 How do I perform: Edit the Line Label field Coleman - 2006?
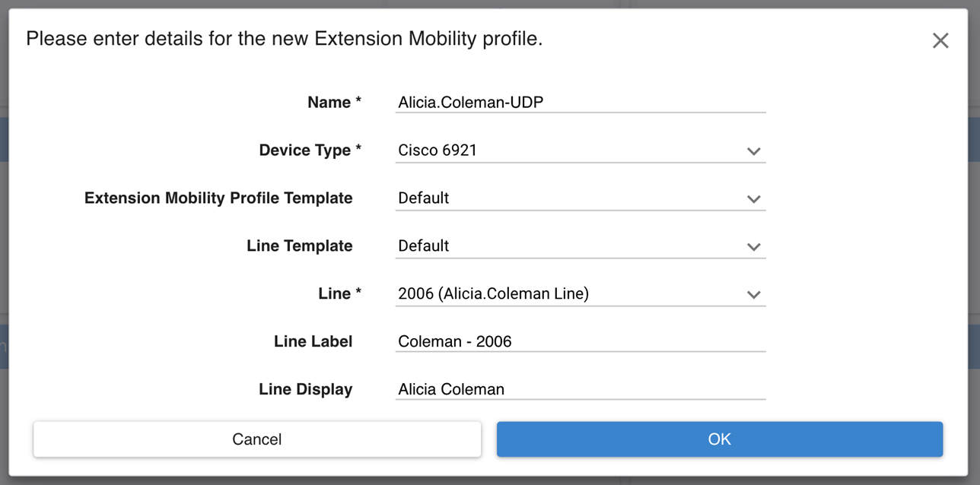580,342
